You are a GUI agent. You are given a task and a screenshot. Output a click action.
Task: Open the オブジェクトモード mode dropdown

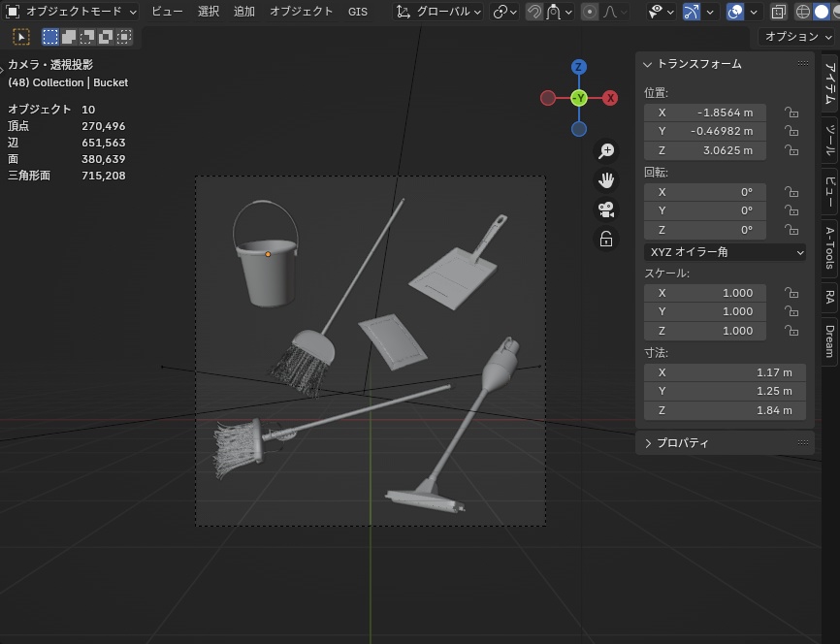point(72,12)
